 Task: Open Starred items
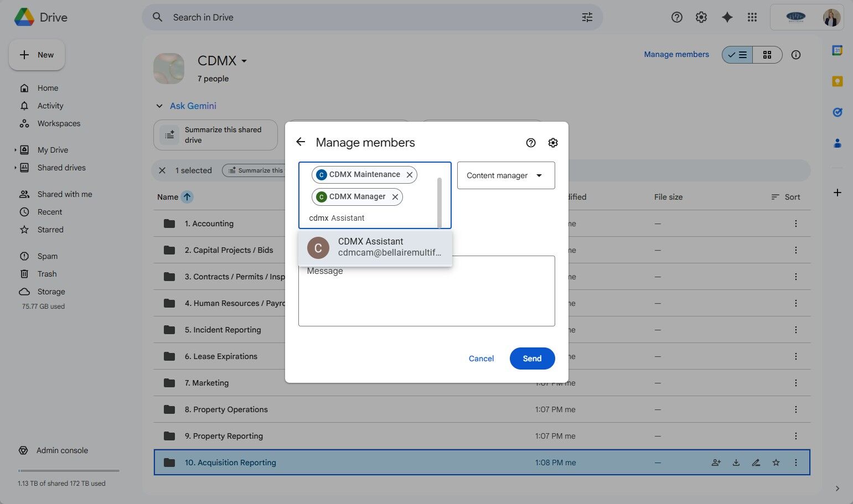point(50,230)
